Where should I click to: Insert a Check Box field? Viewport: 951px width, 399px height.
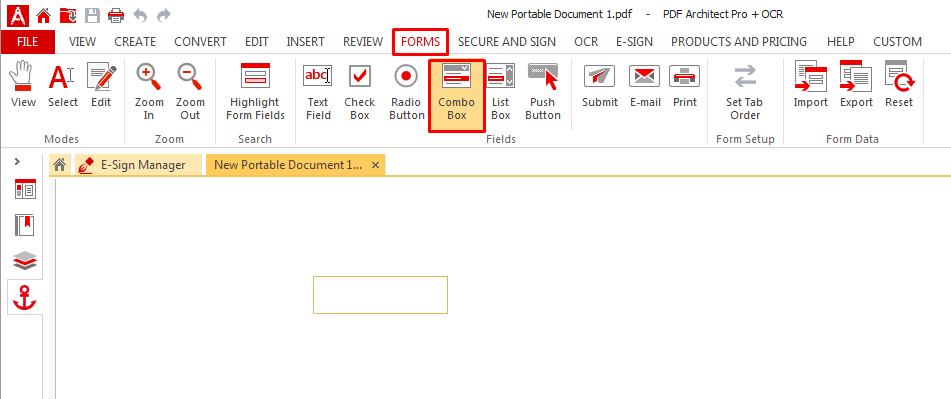tap(360, 92)
